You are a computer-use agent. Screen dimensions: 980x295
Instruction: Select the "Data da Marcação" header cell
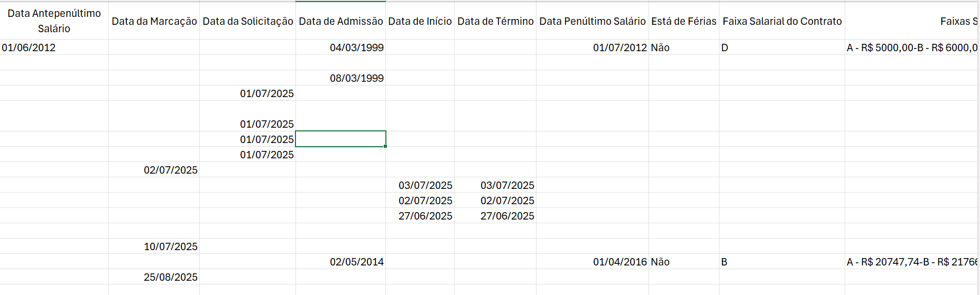click(154, 21)
